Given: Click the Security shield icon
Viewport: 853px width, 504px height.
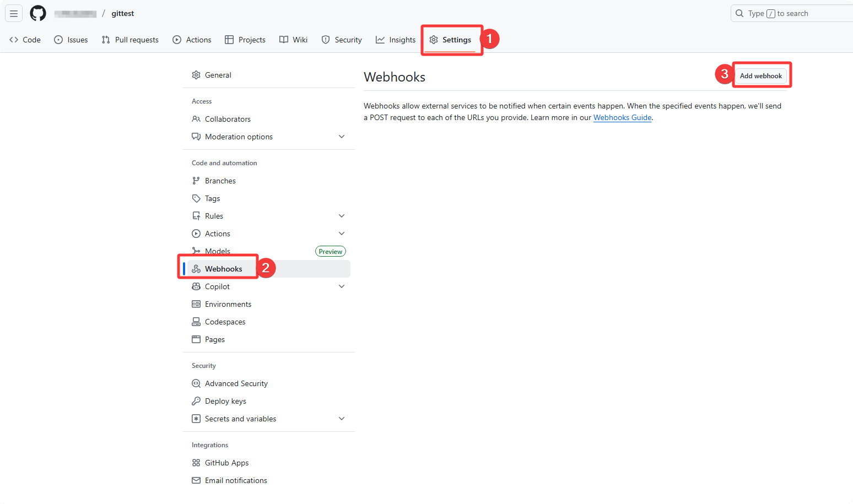Looking at the screenshot, I should pos(325,39).
